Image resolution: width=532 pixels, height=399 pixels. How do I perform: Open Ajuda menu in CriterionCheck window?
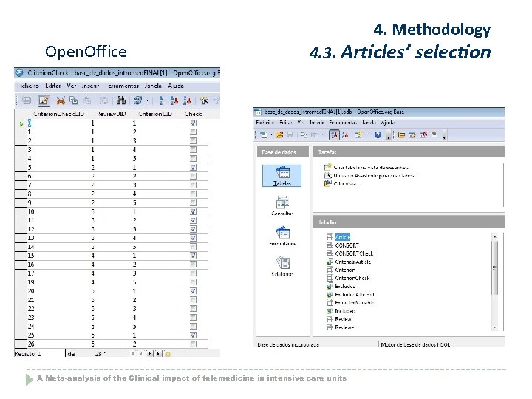[x=176, y=86]
